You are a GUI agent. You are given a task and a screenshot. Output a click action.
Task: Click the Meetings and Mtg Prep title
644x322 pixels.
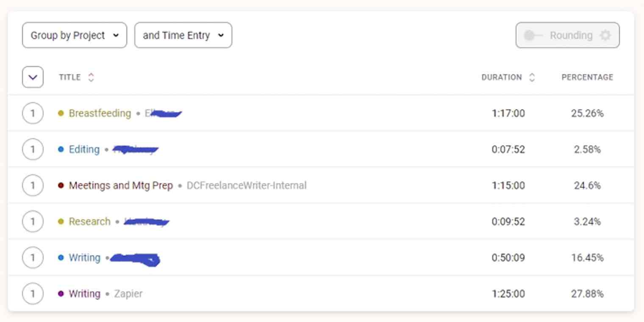coord(120,185)
